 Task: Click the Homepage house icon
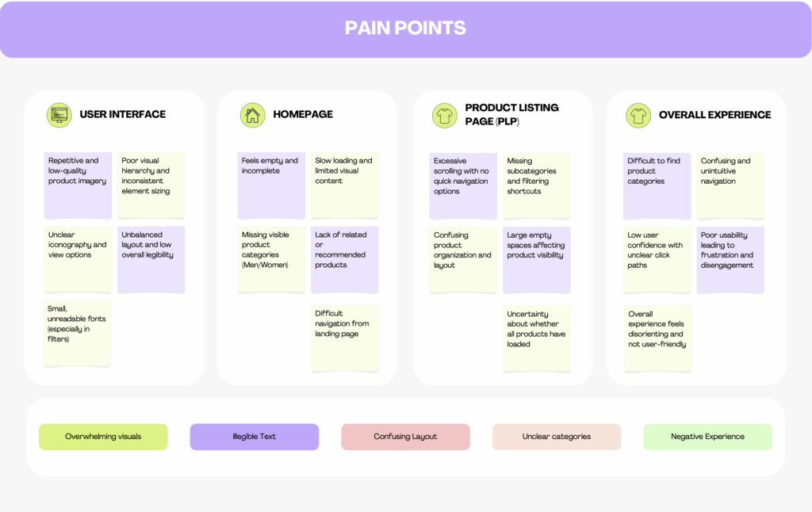tap(252, 115)
